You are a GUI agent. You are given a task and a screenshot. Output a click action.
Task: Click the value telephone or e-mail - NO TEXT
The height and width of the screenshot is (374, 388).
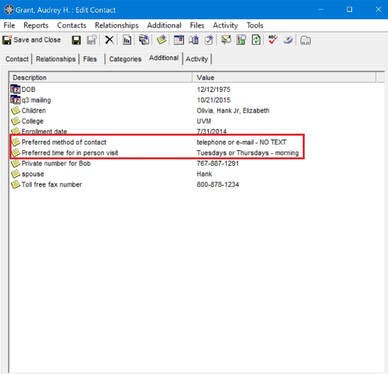[x=241, y=142]
